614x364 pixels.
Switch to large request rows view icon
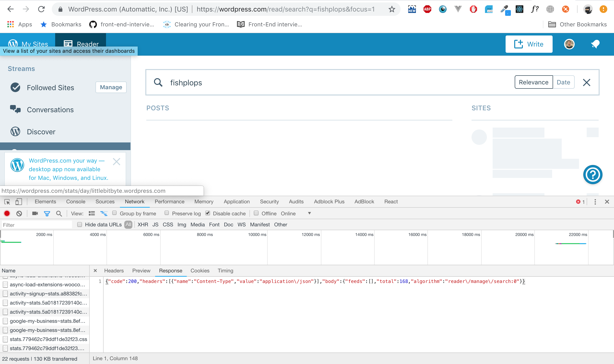(x=92, y=213)
